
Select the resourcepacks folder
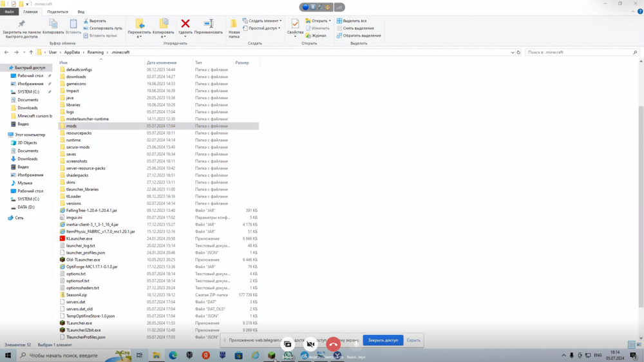pyautogui.click(x=79, y=133)
